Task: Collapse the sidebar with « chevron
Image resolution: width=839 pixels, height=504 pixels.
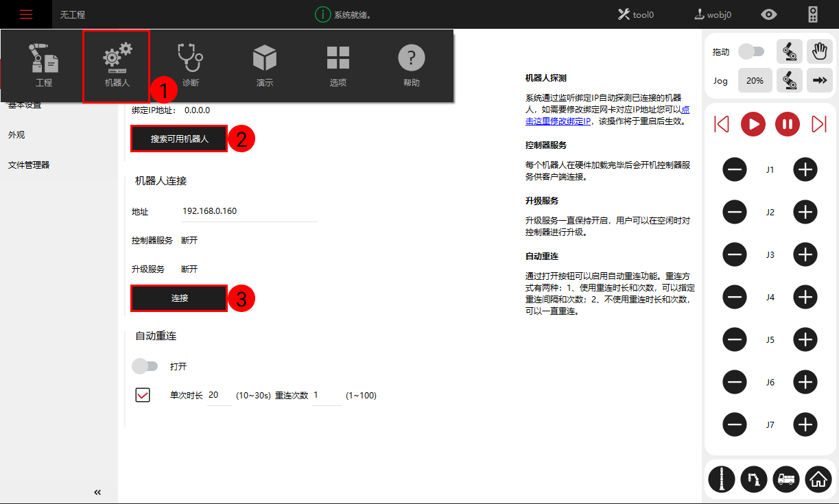Action: pos(97,492)
